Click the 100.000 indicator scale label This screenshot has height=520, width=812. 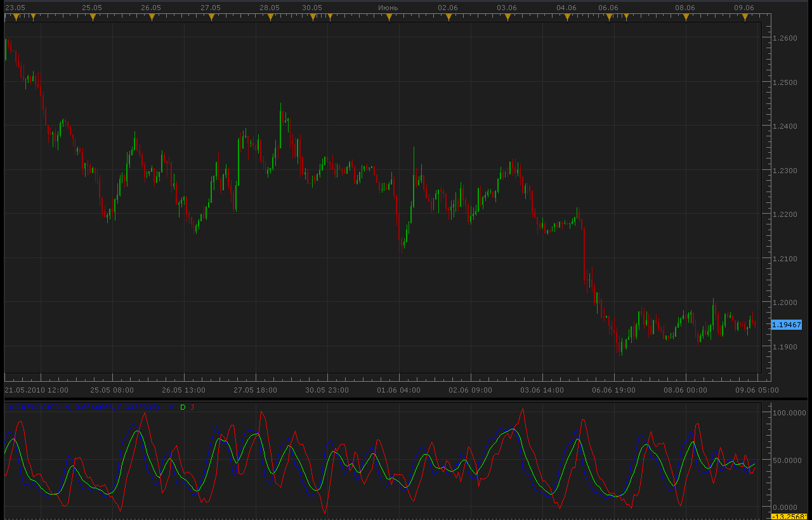[789, 412]
